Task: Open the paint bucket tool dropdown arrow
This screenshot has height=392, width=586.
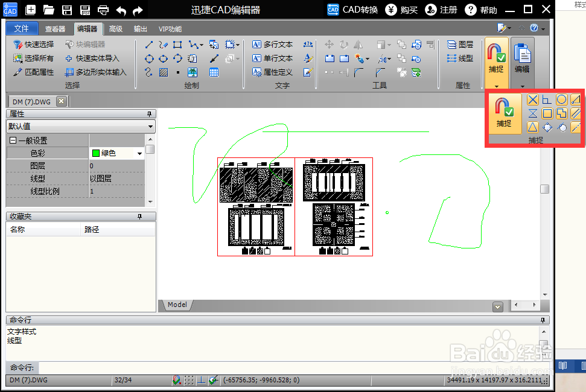Action: (x=368, y=59)
